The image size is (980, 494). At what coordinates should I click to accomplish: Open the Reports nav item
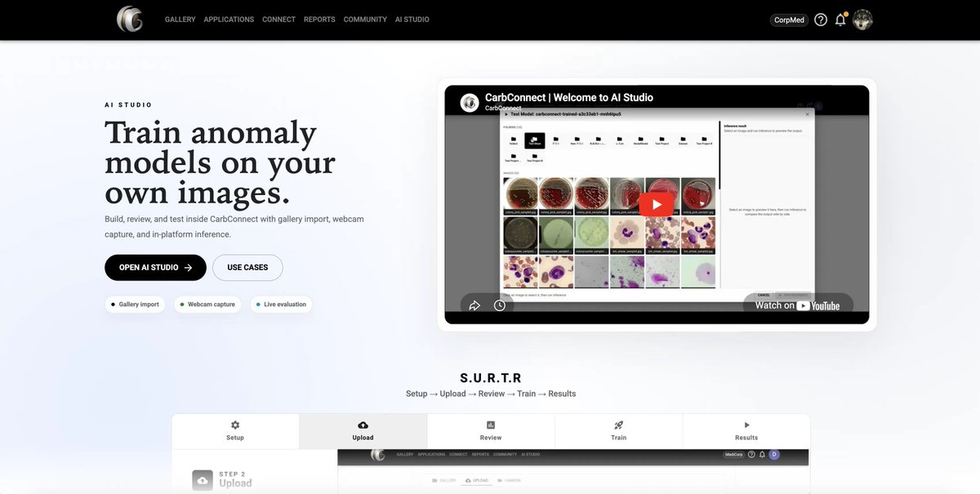pyautogui.click(x=319, y=20)
